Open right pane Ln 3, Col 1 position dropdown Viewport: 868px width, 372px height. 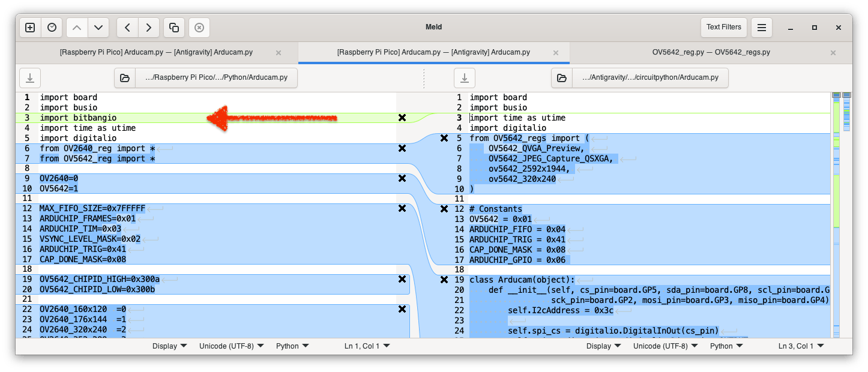point(800,346)
